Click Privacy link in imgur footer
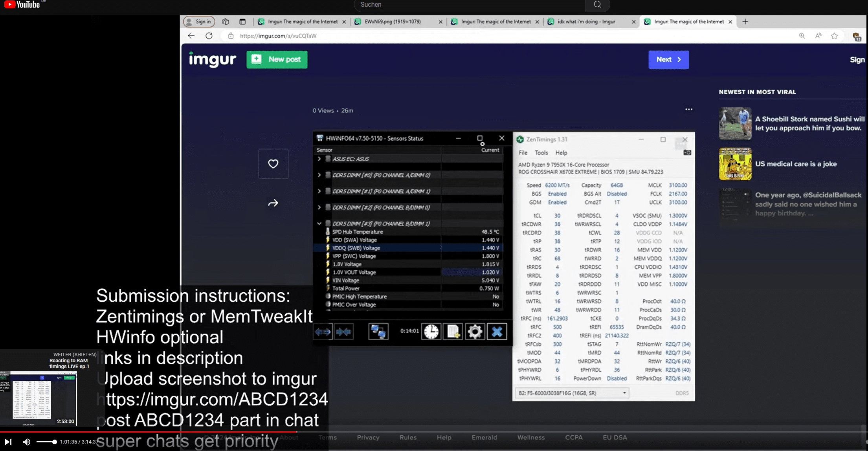 (368, 437)
